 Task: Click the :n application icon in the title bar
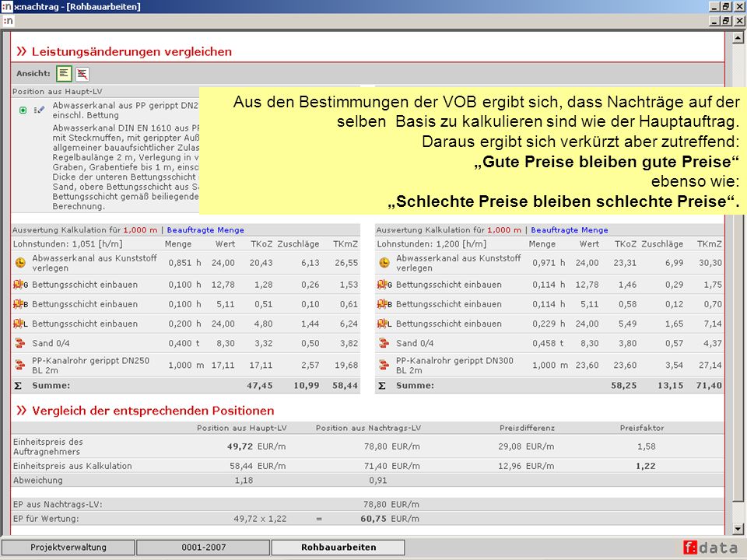(7, 7)
